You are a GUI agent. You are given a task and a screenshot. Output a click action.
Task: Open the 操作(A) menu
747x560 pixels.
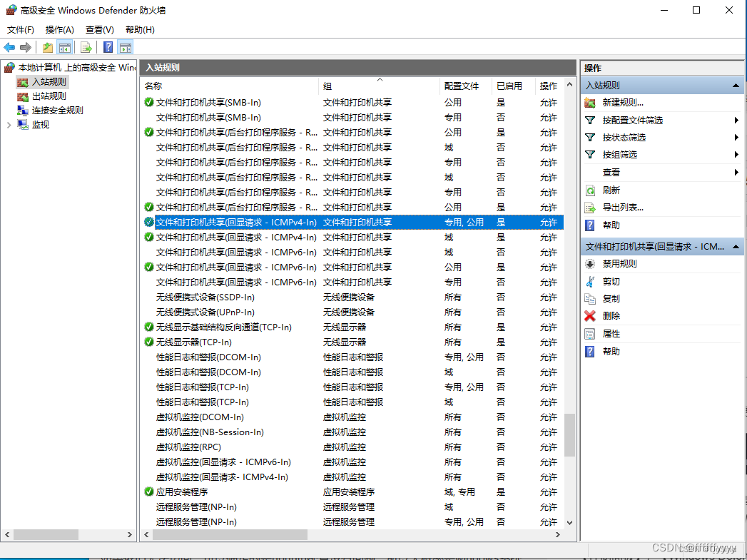59,29
